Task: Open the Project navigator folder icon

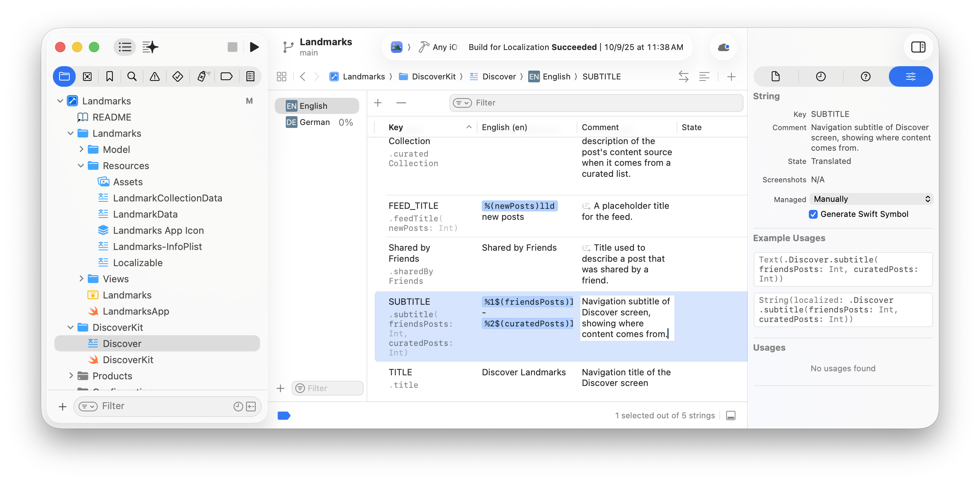Action: 64,76
